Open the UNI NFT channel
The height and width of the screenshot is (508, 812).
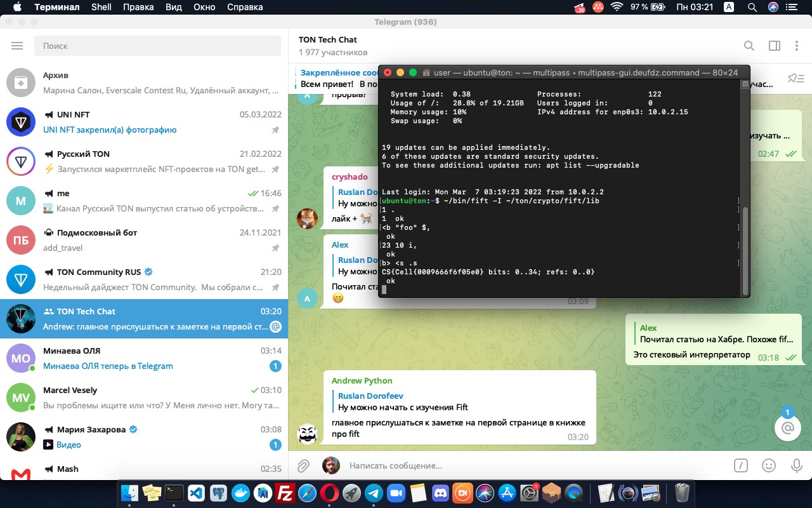coord(144,122)
